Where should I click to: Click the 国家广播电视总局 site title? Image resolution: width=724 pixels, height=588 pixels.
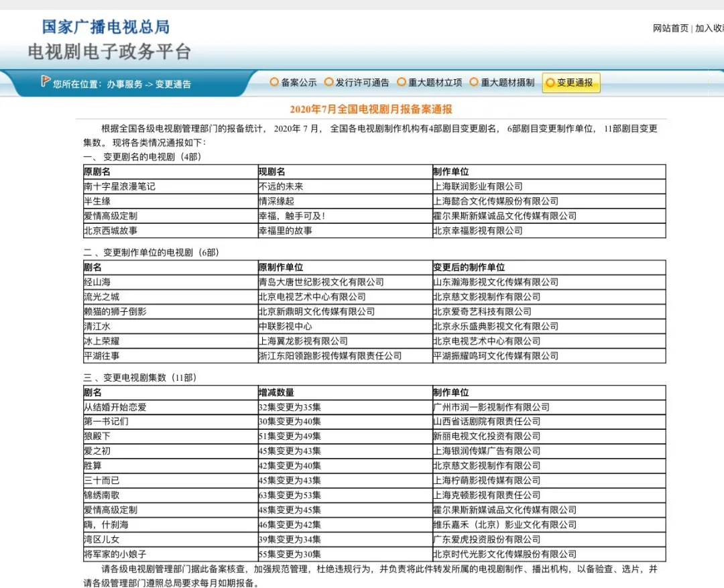coord(106,27)
